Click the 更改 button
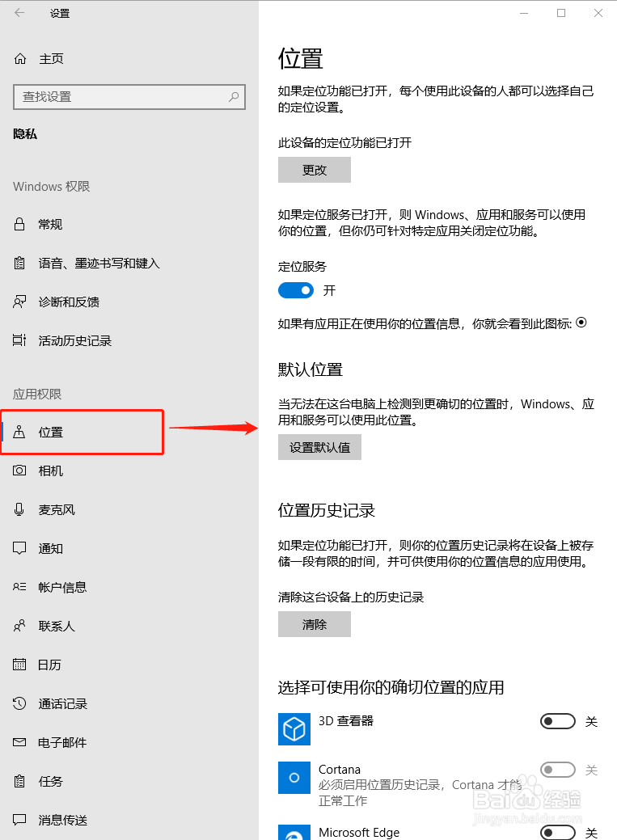Image resolution: width=617 pixels, height=840 pixels. coord(315,170)
